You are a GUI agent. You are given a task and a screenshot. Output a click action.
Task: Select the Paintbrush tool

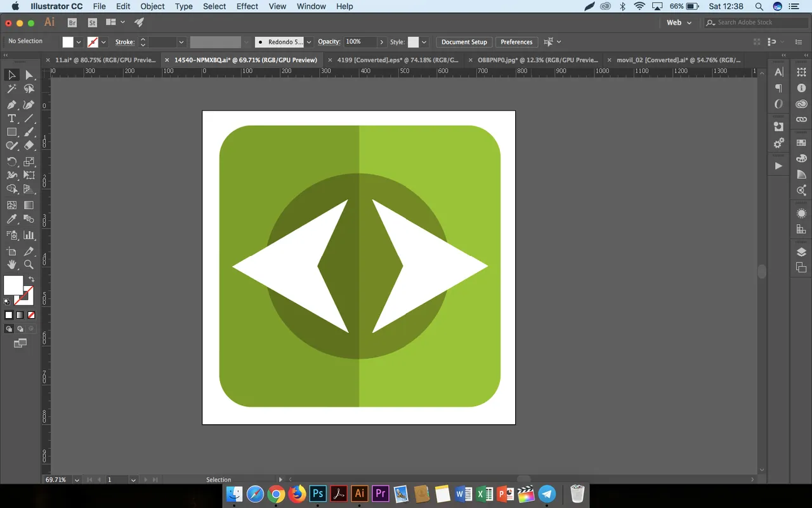(29, 132)
